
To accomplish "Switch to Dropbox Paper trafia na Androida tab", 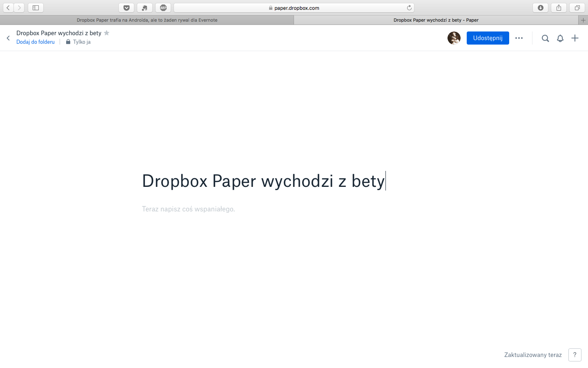I will tap(147, 20).
